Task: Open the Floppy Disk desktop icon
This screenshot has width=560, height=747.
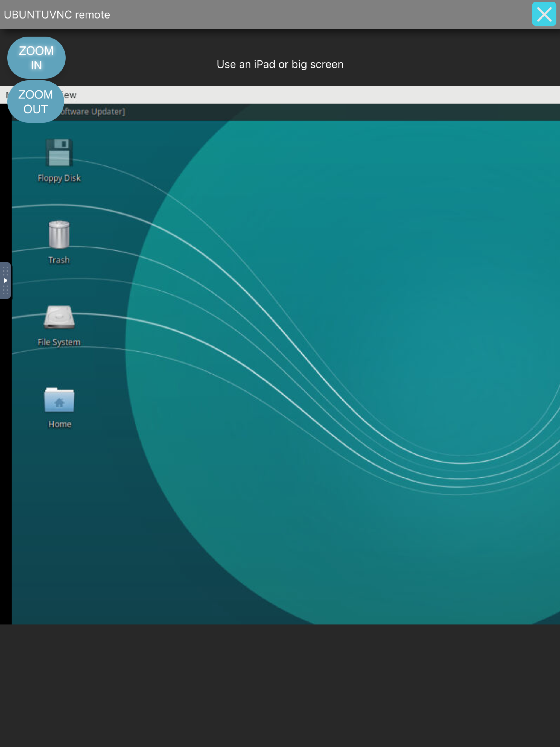Action: tap(59, 152)
